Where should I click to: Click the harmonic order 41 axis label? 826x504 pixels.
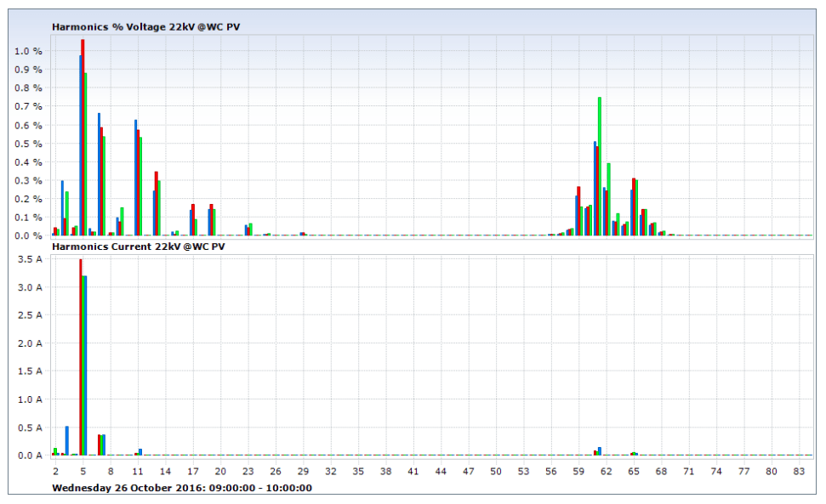413,471
